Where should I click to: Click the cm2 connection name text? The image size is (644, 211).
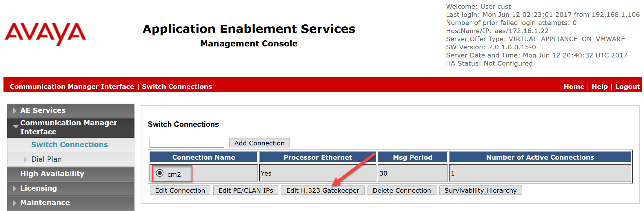(174, 174)
